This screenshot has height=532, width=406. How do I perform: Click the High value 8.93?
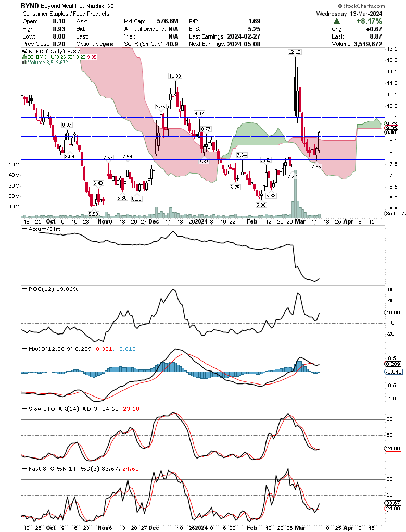pyautogui.click(x=59, y=29)
